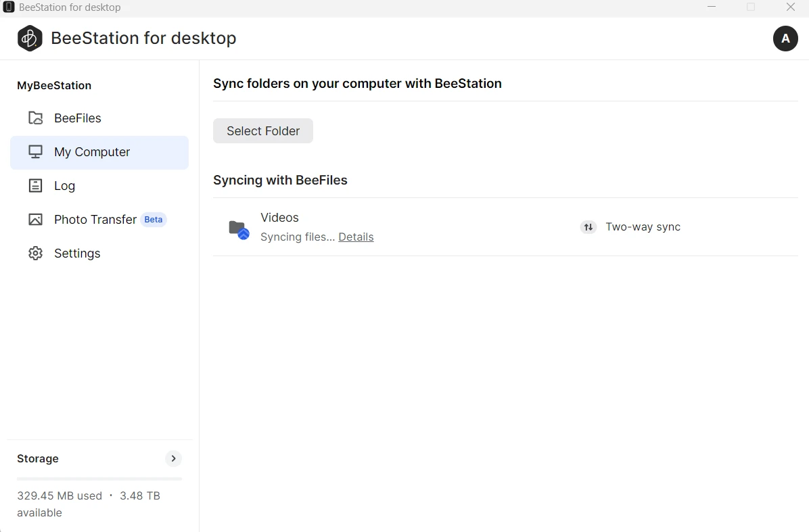The height and width of the screenshot is (532, 809).
Task: Open the Log page via its document icon
Action: [35, 186]
